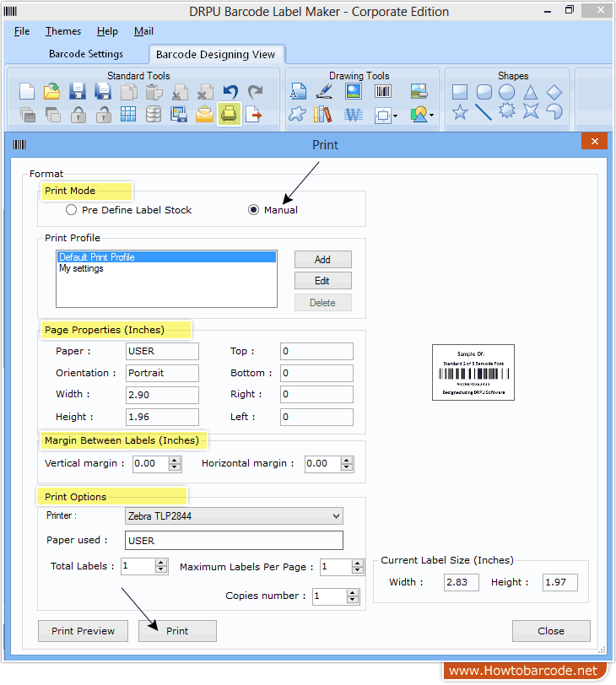Click the Undo arrow icon
Screen dimensions: 616x685
point(230,92)
